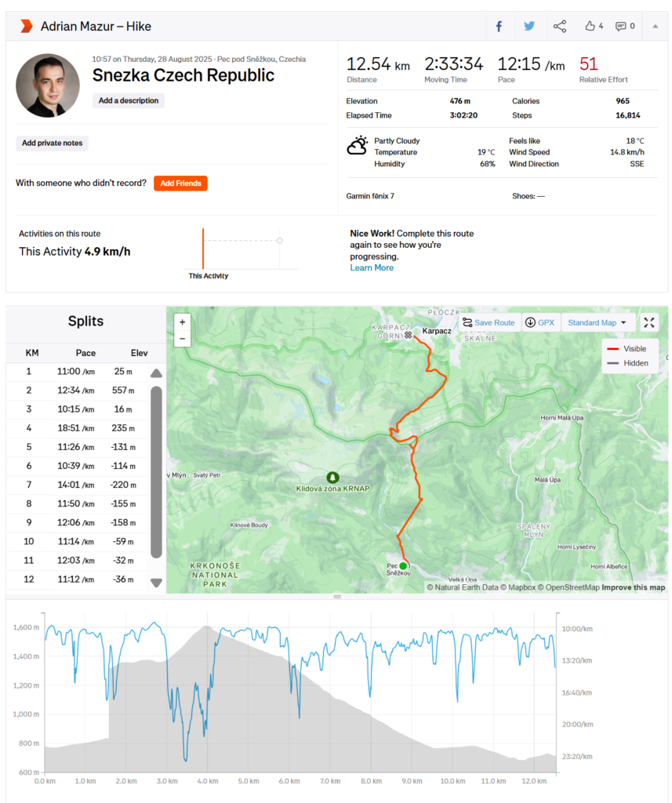The height and width of the screenshot is (803, 672).
Task: Expand the map to fullscreen
Action: 649,322
